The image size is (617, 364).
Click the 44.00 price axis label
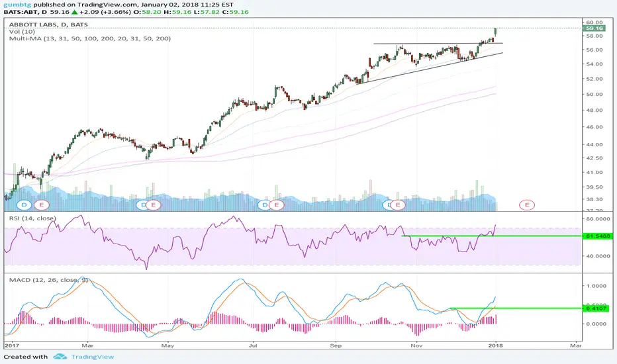594,144
